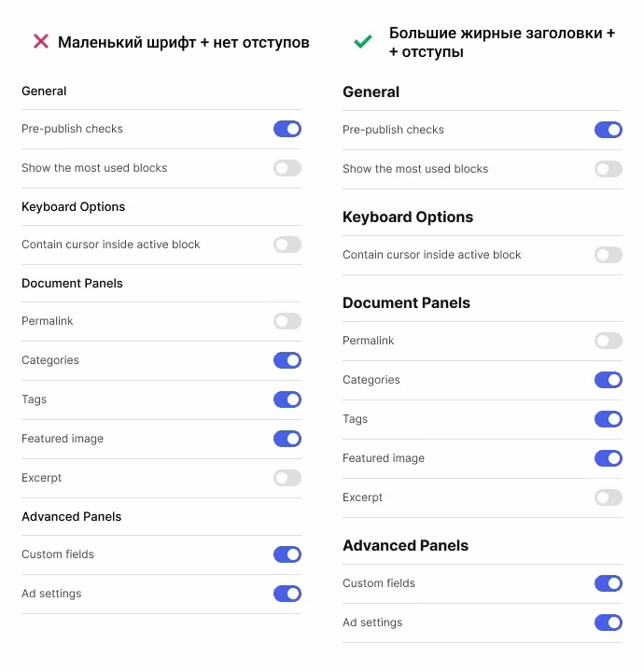Turn off Pre-publish checks in bold-heading right panel

609,130
